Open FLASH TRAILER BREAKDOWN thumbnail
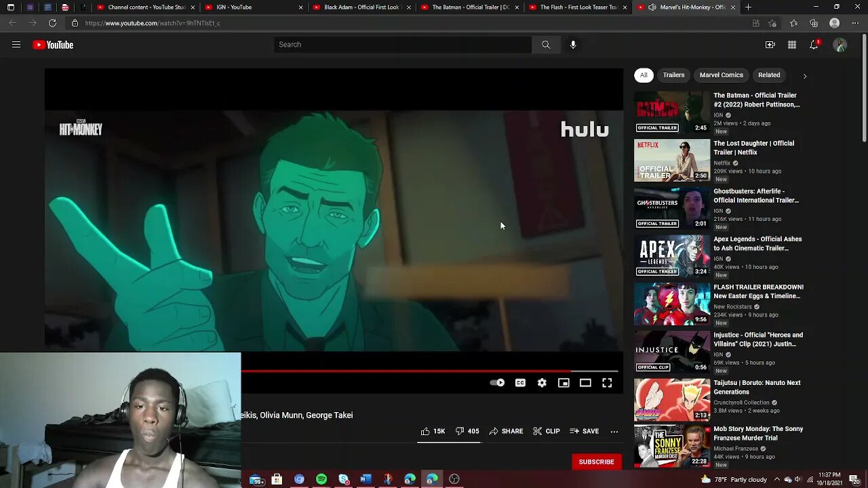Viewport: 868px width, 488px height. point(672,304)
